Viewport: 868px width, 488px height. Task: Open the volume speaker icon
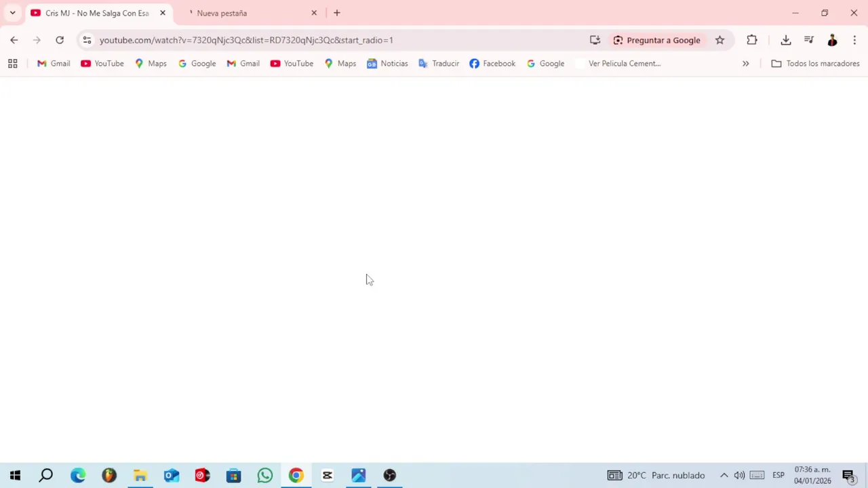pos(739,475)
